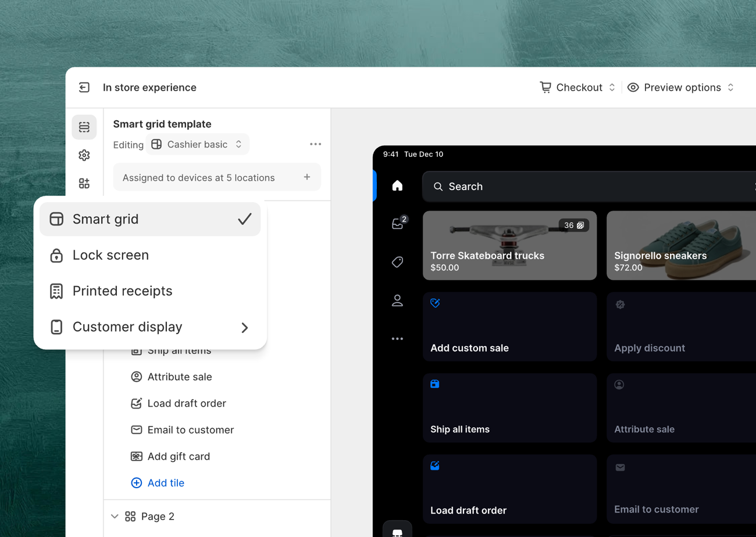Click the Apply discount tile
The image size is (756, 537).
coord(681,327)
